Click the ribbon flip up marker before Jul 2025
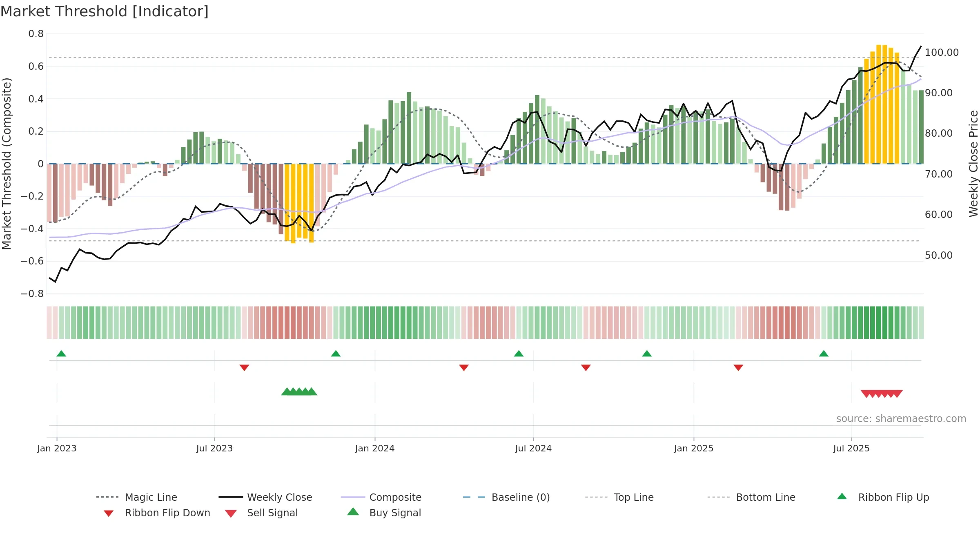980x551 pixels. click(824, 353)
